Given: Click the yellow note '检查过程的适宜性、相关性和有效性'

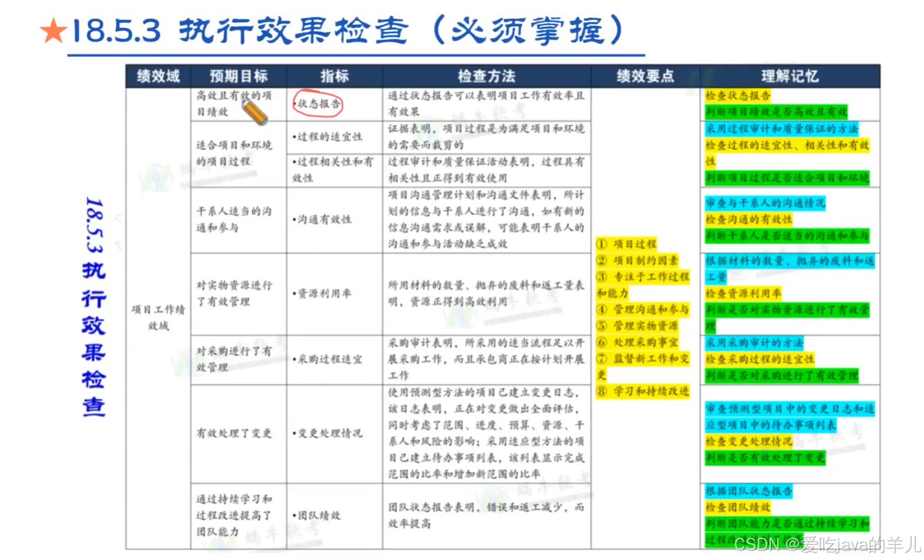Looking at the screenshot, I should [787, 153].
